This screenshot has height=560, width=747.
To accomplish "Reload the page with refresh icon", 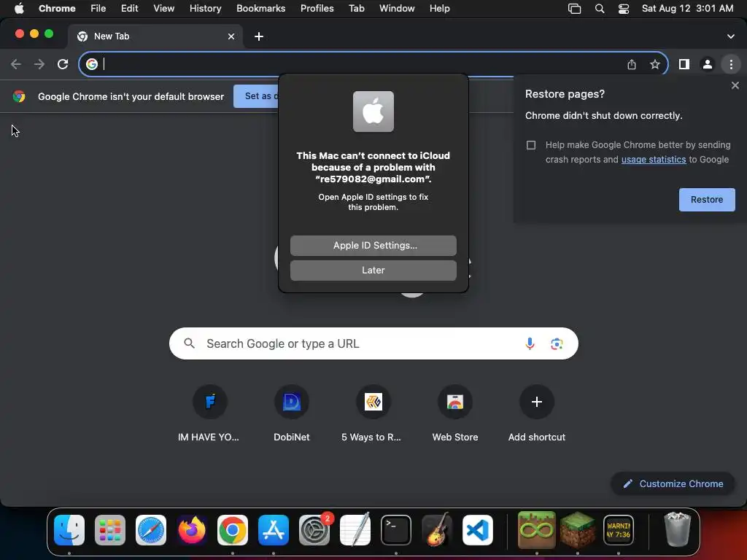I will click(63, 64).
